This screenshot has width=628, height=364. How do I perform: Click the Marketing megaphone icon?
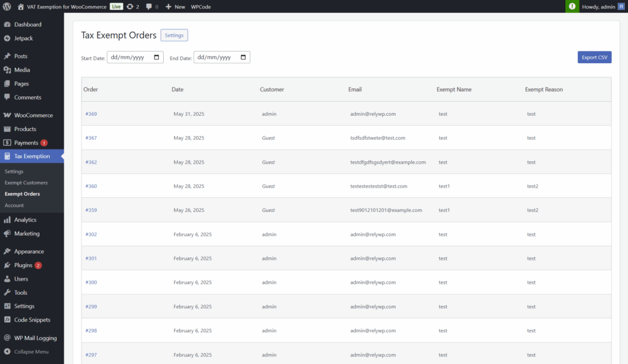coord(7,233)
